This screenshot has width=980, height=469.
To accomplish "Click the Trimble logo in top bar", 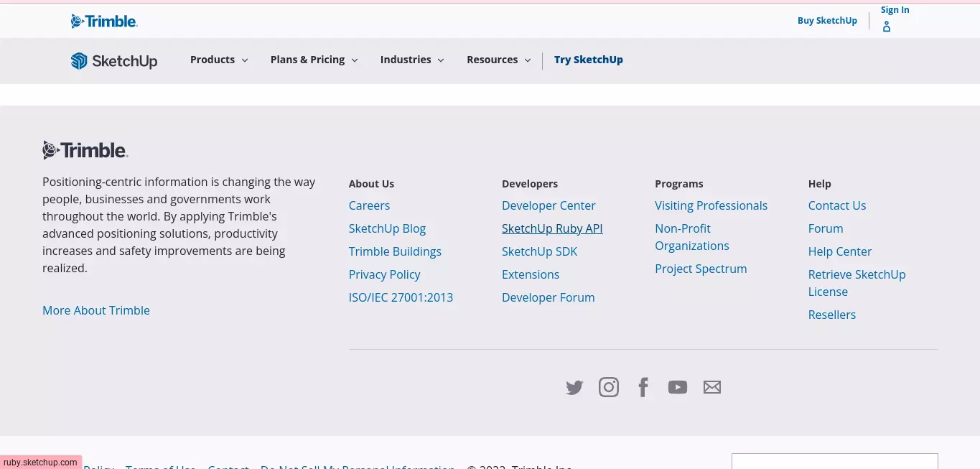I will (104, 21).
